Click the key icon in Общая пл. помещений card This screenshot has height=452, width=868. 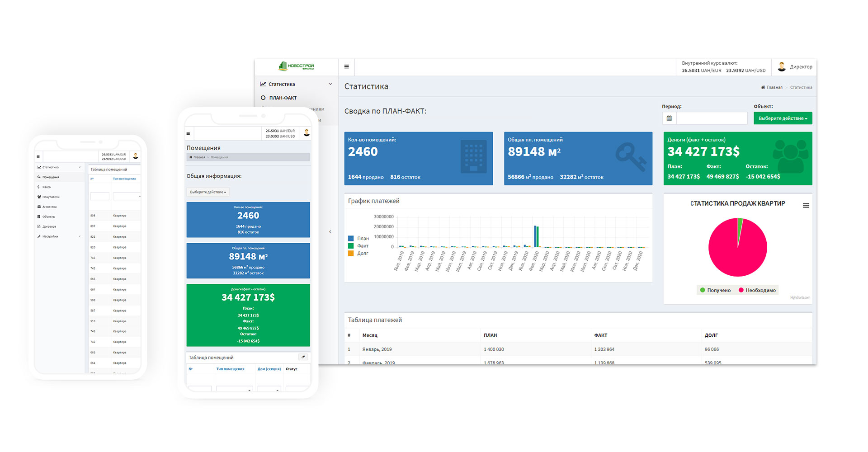coord(631,156)
